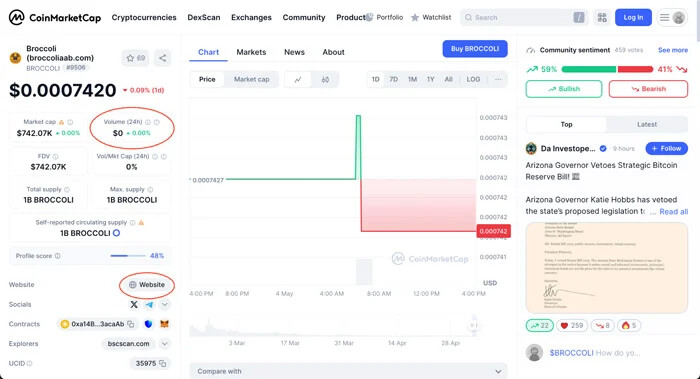Click the UCID info icon
This screenshot has width=700, height=379.
[x=29, y=363]
